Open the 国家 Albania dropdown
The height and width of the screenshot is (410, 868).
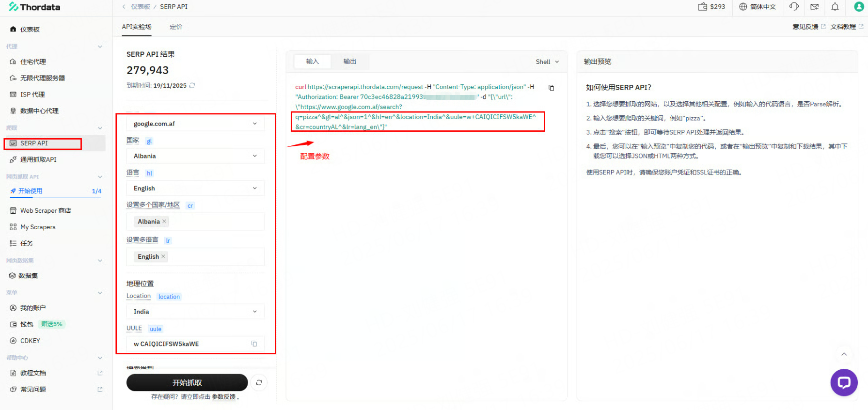[195, 156]
